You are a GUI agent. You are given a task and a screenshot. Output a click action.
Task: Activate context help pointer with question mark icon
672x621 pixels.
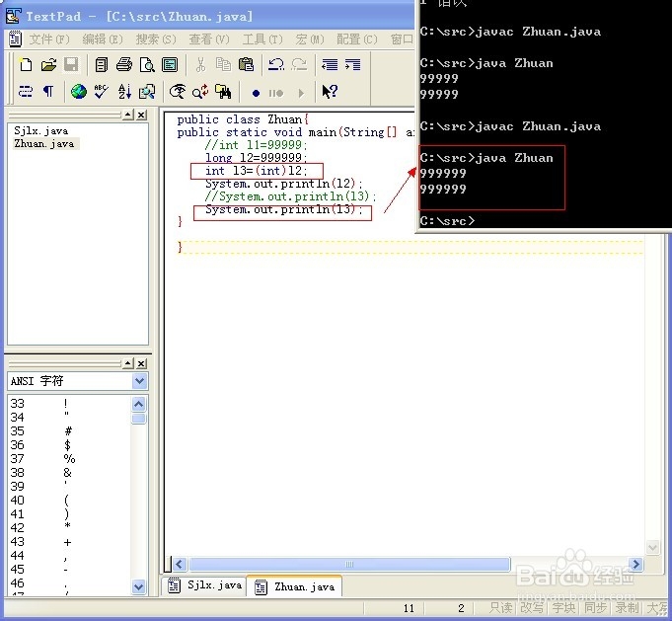[x=330, y=92]
